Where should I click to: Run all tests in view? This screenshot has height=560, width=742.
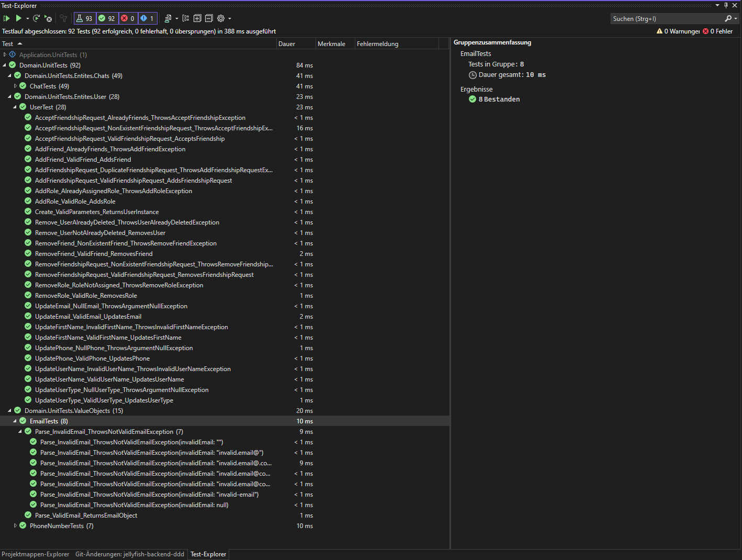[x=7, y=18]
